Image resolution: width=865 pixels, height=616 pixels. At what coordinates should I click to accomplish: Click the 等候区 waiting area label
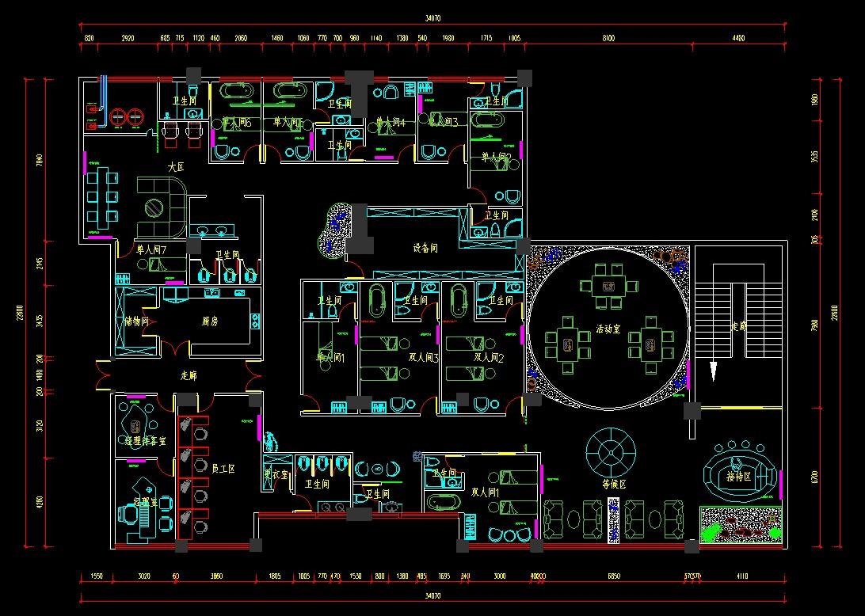coord(614,485)
